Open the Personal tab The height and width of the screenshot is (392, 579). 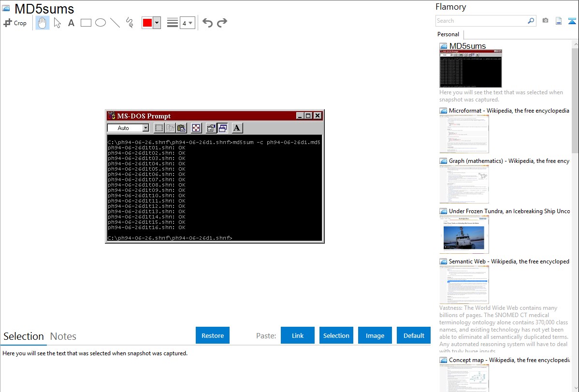click(x=448, y=34)
